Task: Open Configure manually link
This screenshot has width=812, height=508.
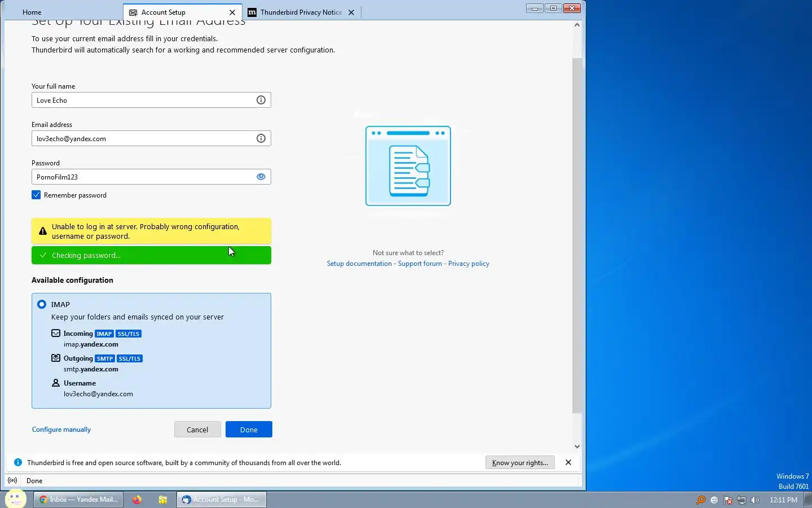Action: click(x=61, y=430)
